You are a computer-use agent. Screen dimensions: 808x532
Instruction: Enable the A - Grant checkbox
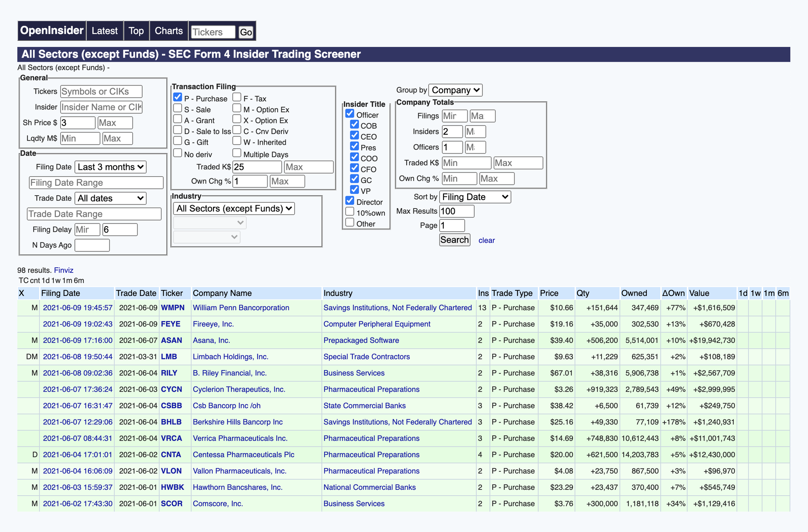[x=178, y=119]
